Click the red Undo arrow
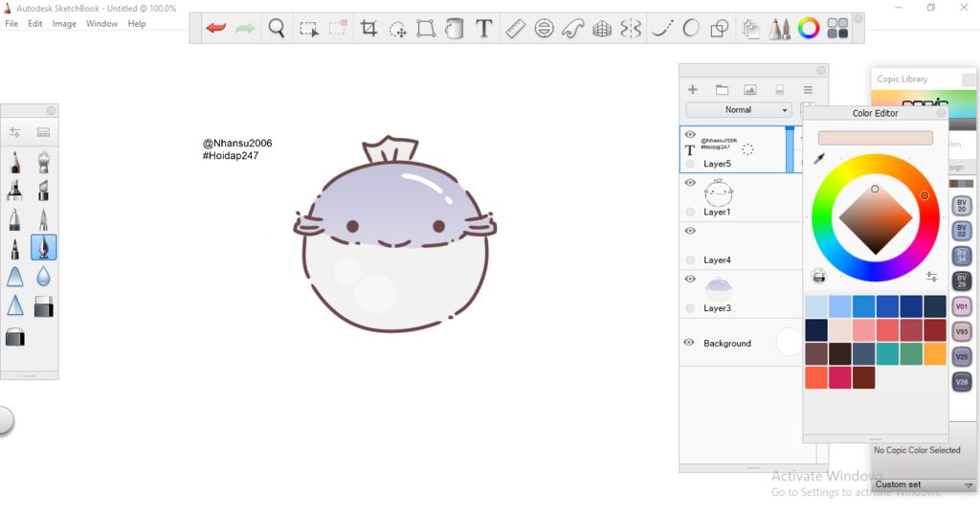This screenshot has height=516, width=980. (x=215, y=28)
